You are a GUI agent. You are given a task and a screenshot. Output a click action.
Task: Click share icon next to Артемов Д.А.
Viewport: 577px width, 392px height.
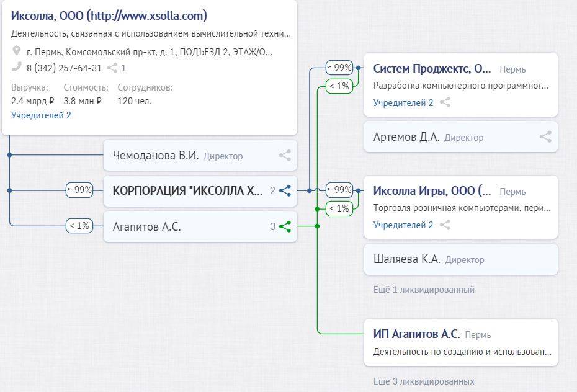click(x=545, y=137)
